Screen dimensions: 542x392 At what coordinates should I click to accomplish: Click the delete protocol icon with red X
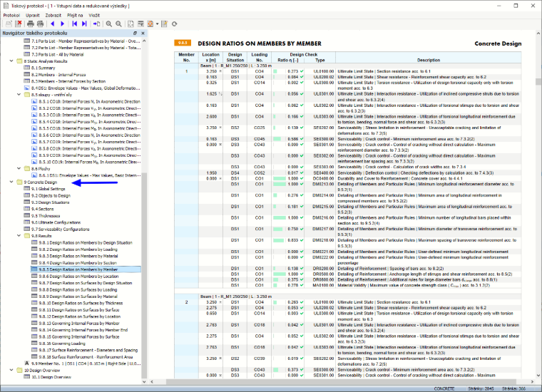[x=18, y=24]
